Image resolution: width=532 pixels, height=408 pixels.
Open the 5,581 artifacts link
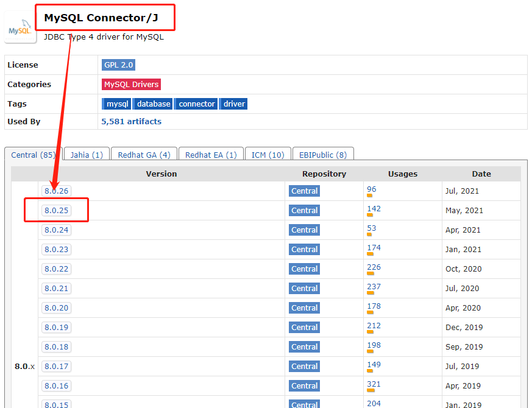[x=131, y=121]
